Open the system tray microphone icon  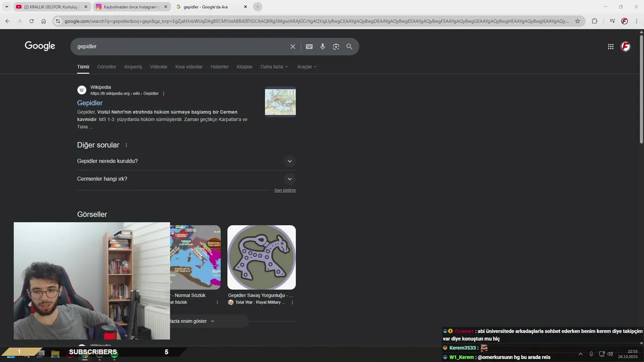tap(591, 354)
